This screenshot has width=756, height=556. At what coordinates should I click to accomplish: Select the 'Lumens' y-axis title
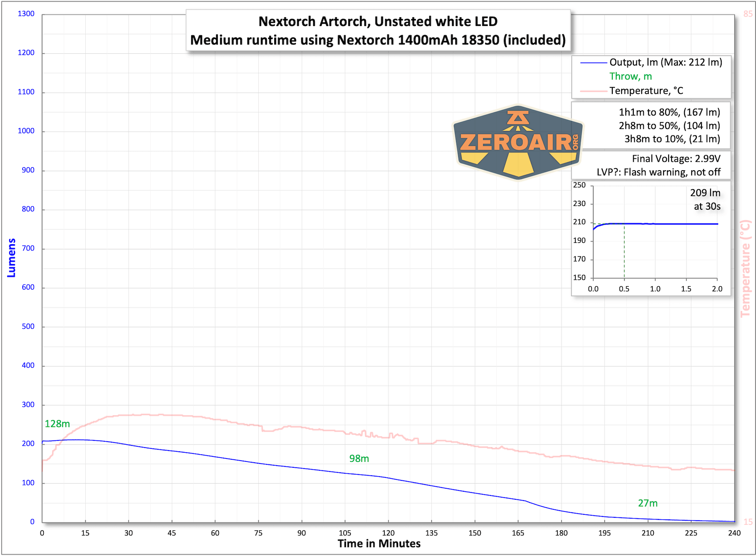[x=11, y=258]
